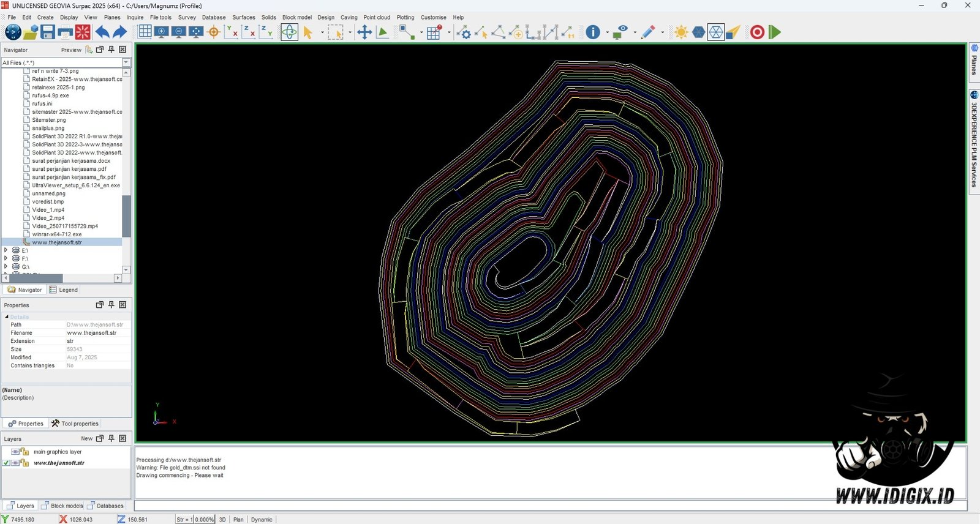This screenshot has width=980, height=524.
Task: Switch to the Legend tab
Action: [x=64, y=290]
